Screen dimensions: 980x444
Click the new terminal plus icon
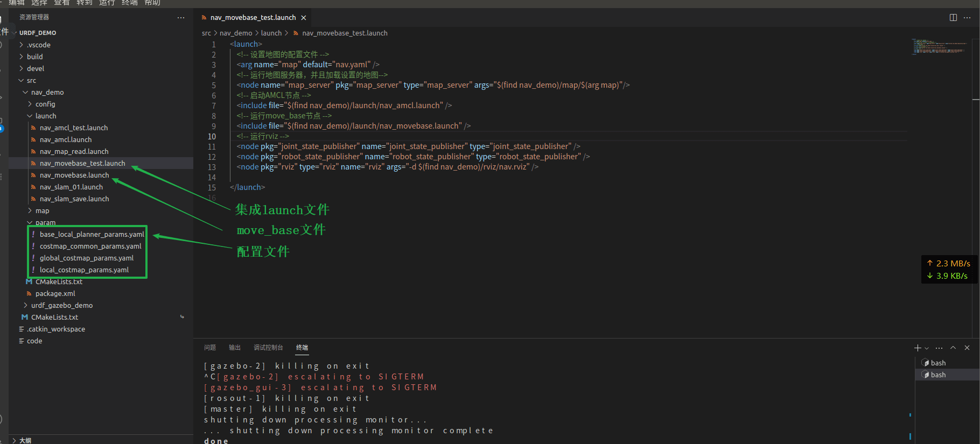918,348
